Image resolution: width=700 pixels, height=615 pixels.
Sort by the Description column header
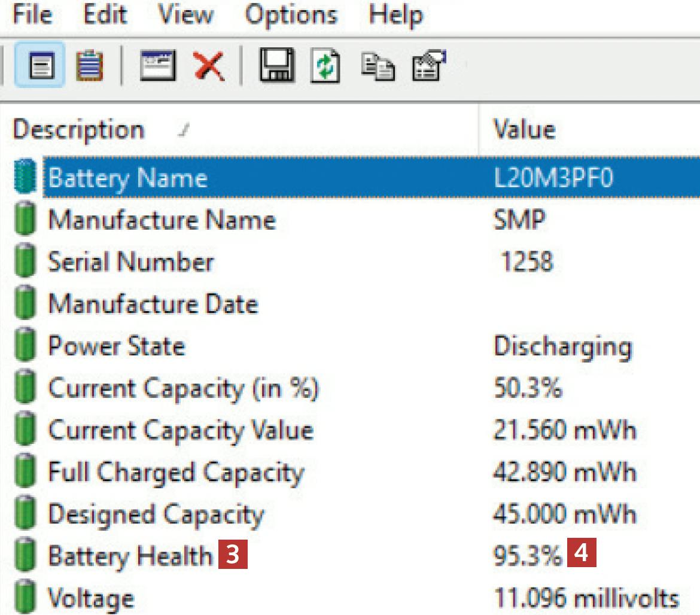point(78,130)
